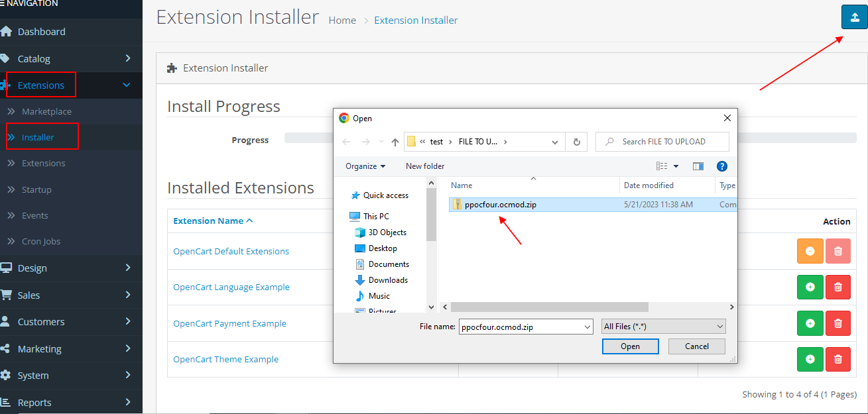Expand the Sales menu chevron
868x414 pixels.
click(128, 295)
